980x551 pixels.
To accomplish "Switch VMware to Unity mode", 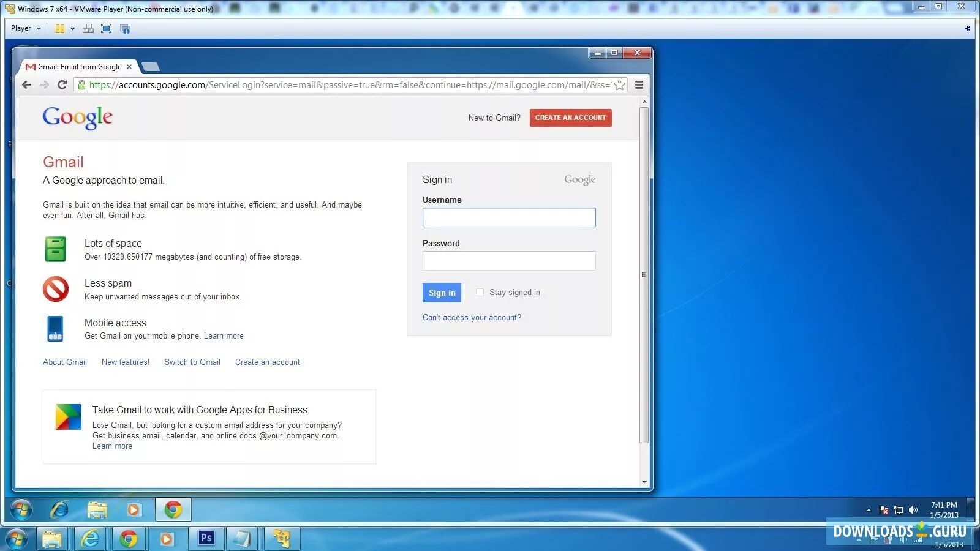I will pyautogui.click(x=125, y=29).
